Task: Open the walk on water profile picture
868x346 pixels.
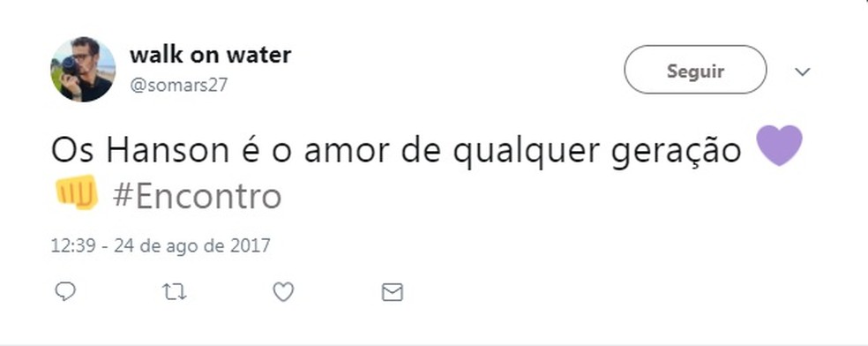Action: tap(83, 70)
